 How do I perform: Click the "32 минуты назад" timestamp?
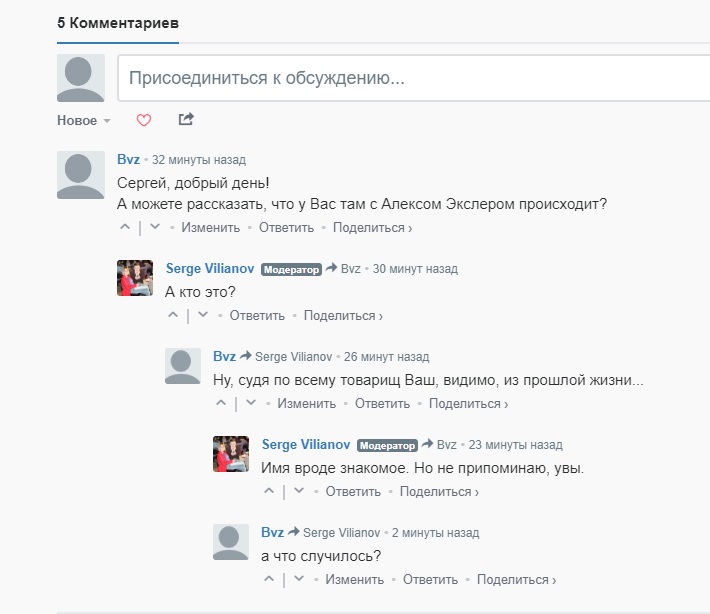coord(199,160)
